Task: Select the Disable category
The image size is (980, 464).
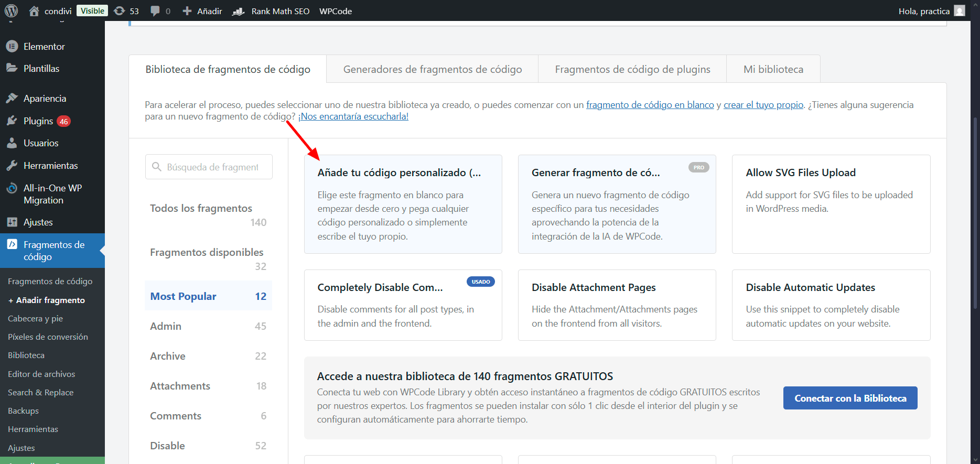Action: pyautogui.click(x=208, y=446)
